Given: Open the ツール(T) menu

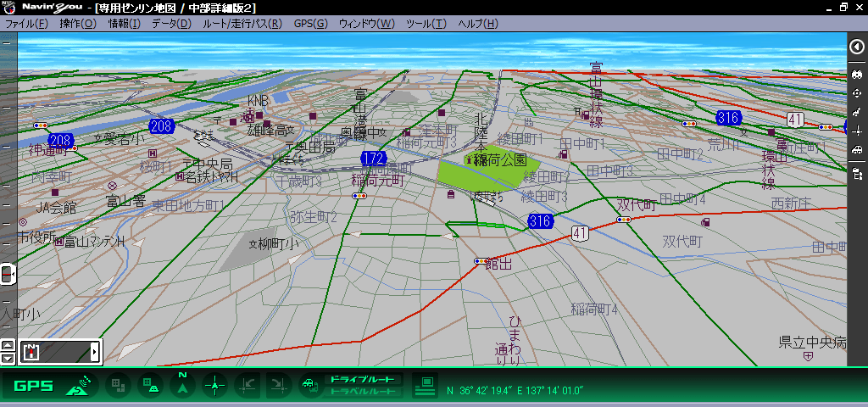Looking at the screenshot, I should click(426, 24).
